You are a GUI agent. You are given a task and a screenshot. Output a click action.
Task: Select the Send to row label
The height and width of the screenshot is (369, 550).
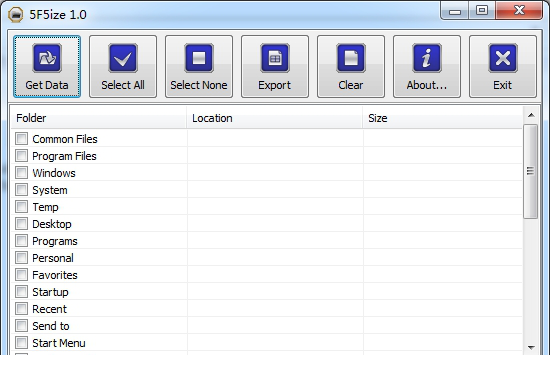click(x=51, y=326)
